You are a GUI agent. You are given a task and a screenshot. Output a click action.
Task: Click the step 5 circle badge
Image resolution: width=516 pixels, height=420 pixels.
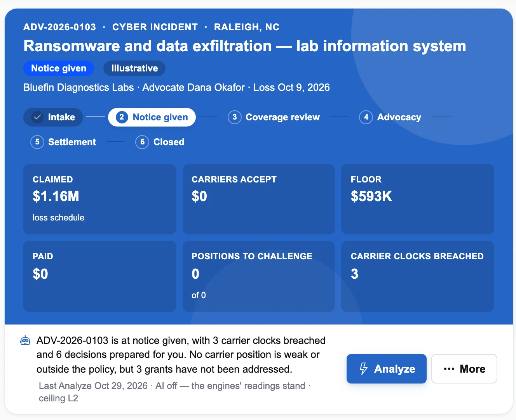[x=37, y=142]
